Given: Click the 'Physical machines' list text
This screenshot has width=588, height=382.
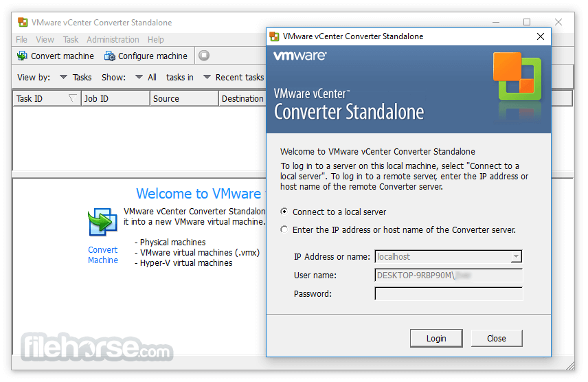Looking at the screenshot, I should pos(172,243).
